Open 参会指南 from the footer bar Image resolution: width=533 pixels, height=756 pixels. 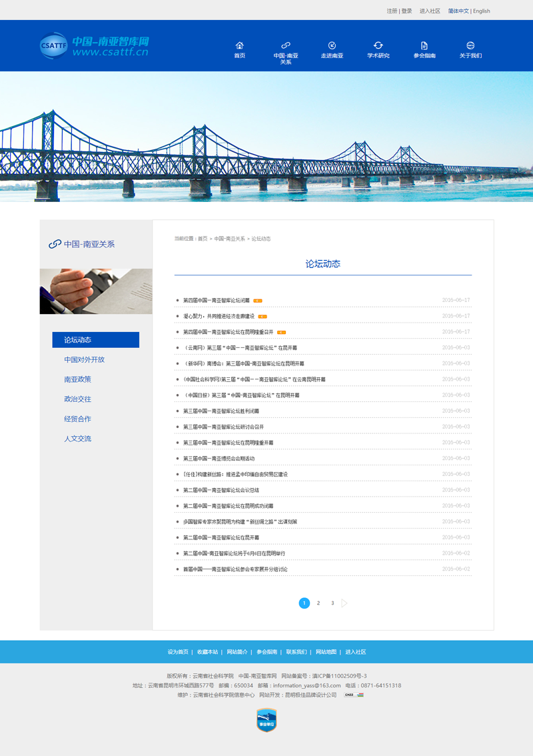[266, 652]
